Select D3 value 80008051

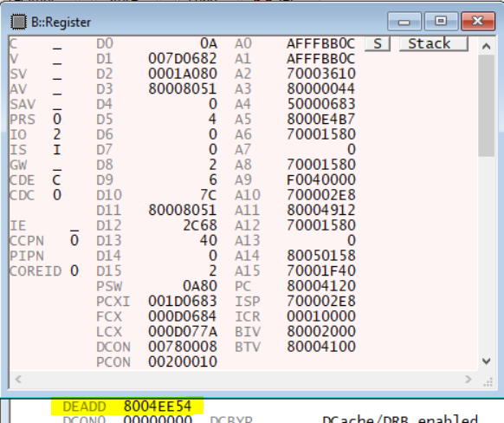coord(183,88)
